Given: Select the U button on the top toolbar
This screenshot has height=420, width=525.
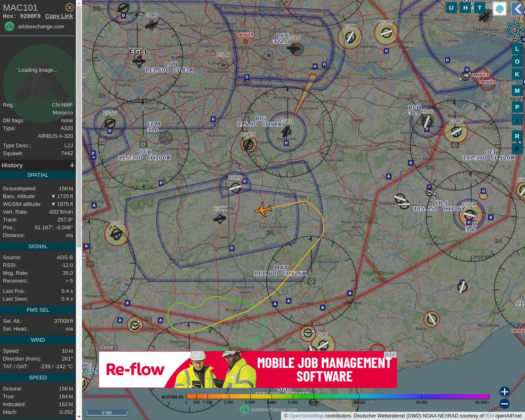Looking at the screenshot, I should (x=451, y=7).
